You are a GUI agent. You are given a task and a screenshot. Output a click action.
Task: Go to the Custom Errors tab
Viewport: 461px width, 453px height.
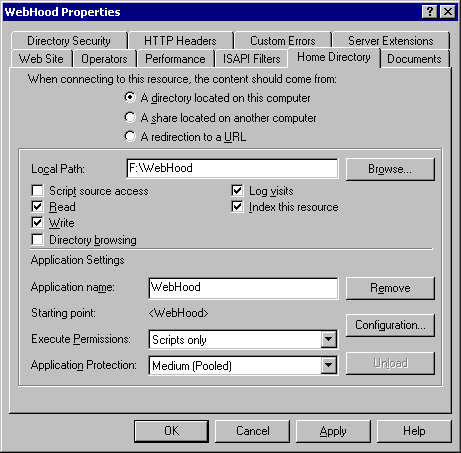[283, 41]
